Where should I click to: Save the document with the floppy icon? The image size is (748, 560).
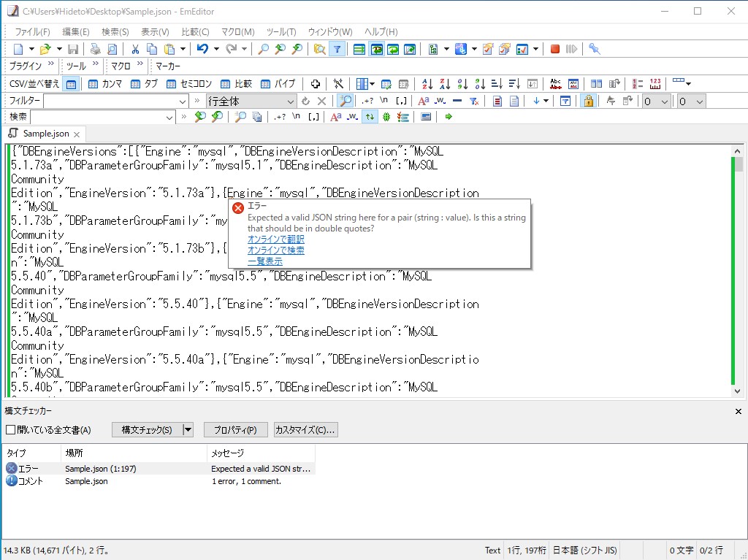[73, 49]
